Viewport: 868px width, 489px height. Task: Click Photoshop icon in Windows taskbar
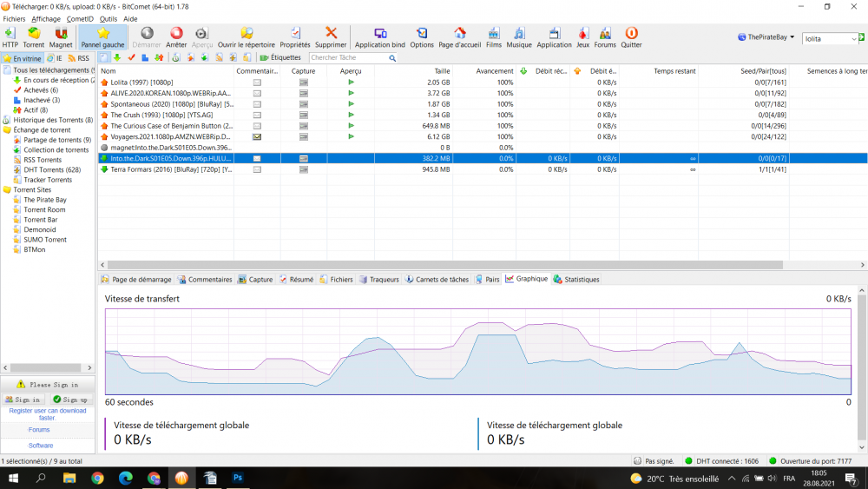[x=238, y=478]
